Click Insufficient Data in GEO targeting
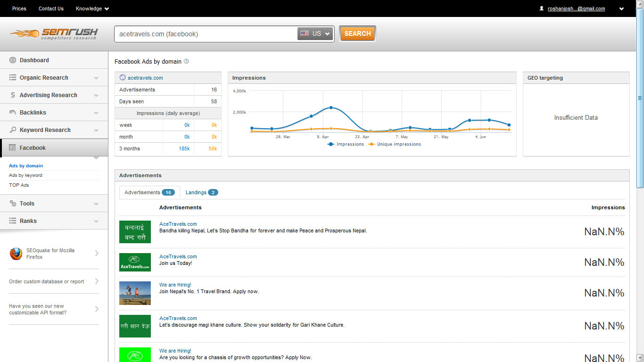The image size is (644, 362). (x=576, y=118)
